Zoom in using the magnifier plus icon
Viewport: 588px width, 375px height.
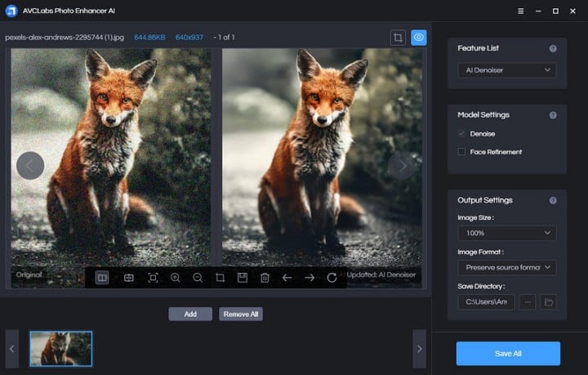coord(175,278)
